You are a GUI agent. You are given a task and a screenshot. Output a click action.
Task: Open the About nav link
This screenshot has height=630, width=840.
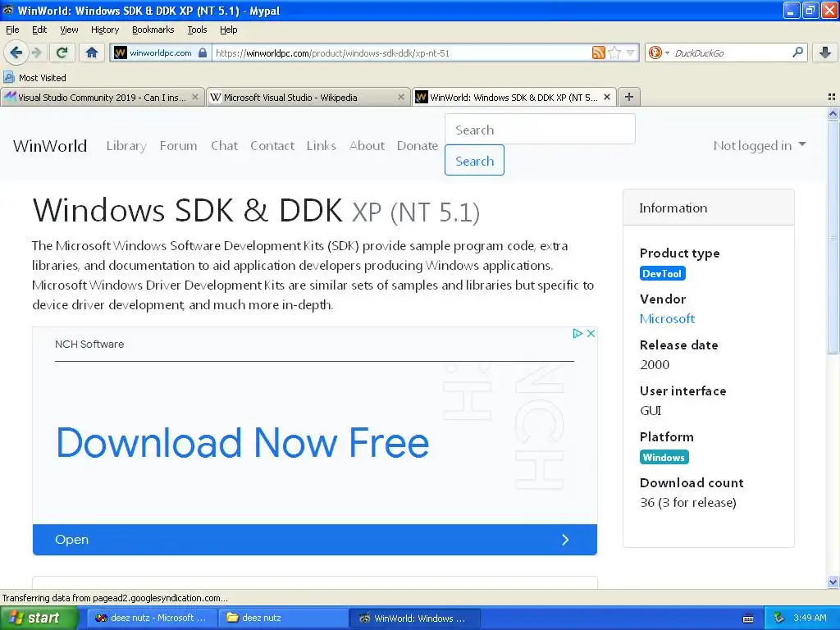[367, 146]
